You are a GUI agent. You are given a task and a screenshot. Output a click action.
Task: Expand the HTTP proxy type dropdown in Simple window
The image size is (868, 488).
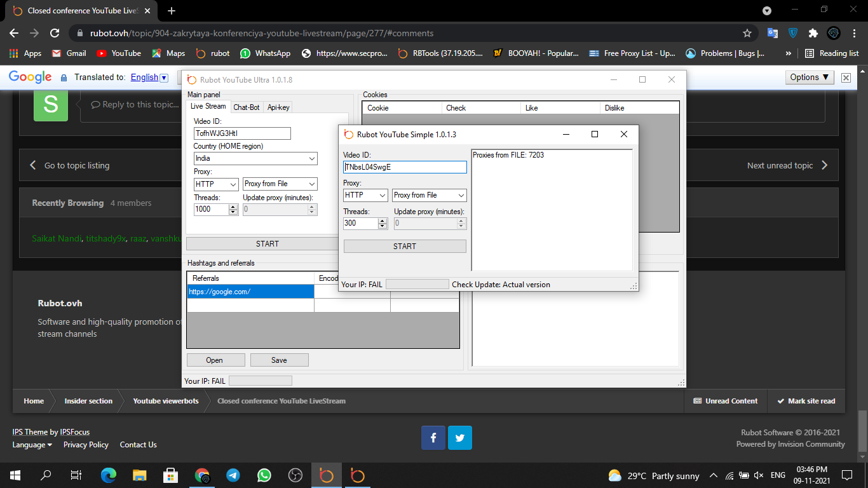tap(365, 195)
